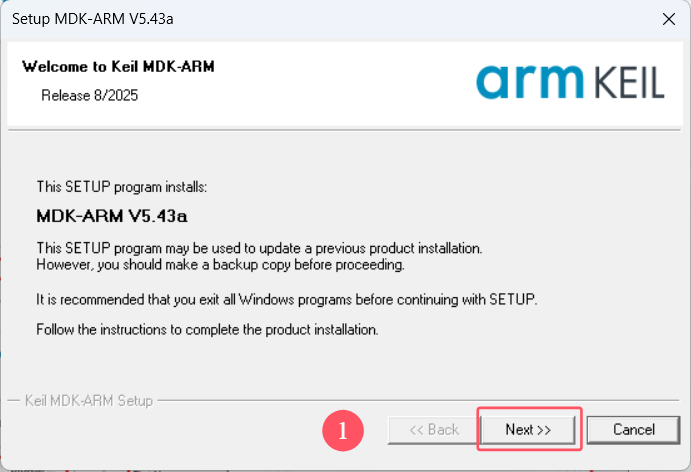Screen dimensions: 691x472
Task: Click the "This SETUP program installs:" line
Action: coord(122,187)
